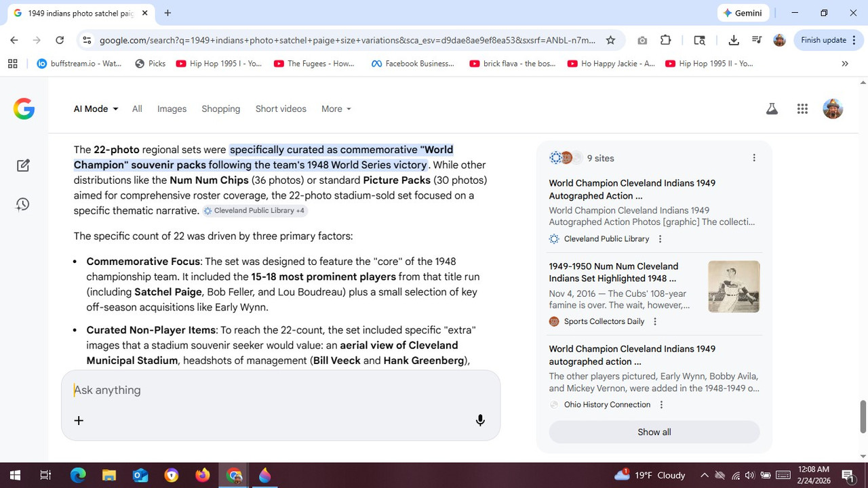
Task: View site information icon in address bar
Action: (x=87, y=40)
